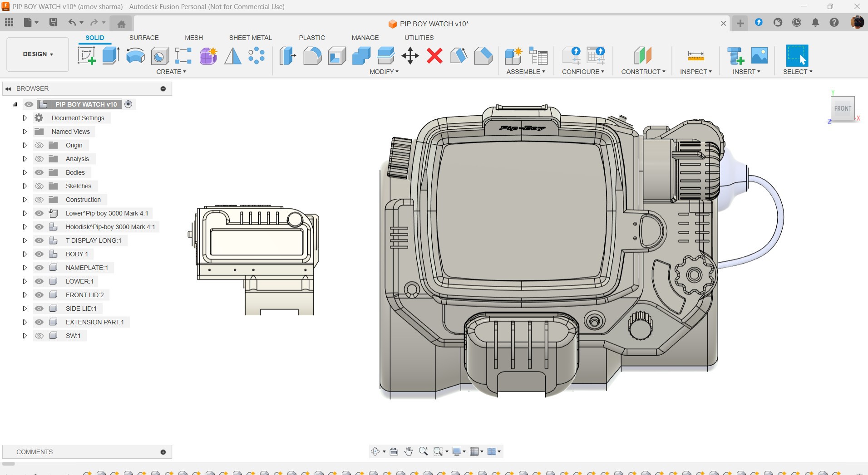Select the Revolve tool
The image size is (868, 475).
click(x=135, y=56)
